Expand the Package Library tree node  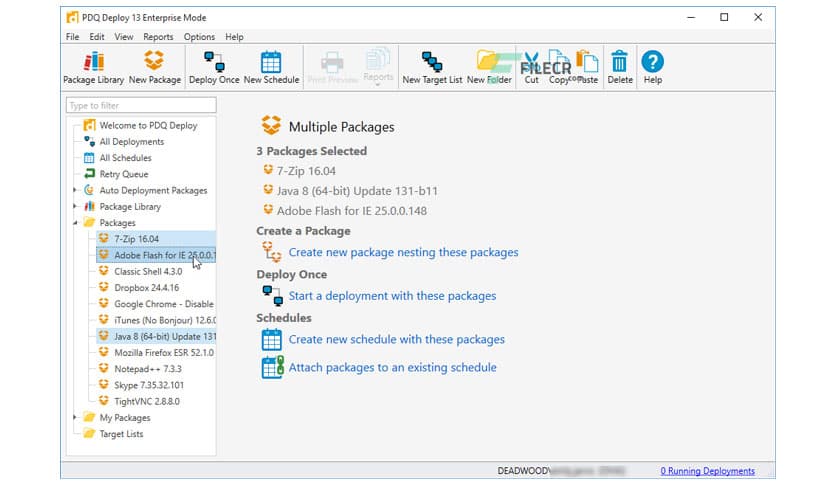[x=75, y=206]
